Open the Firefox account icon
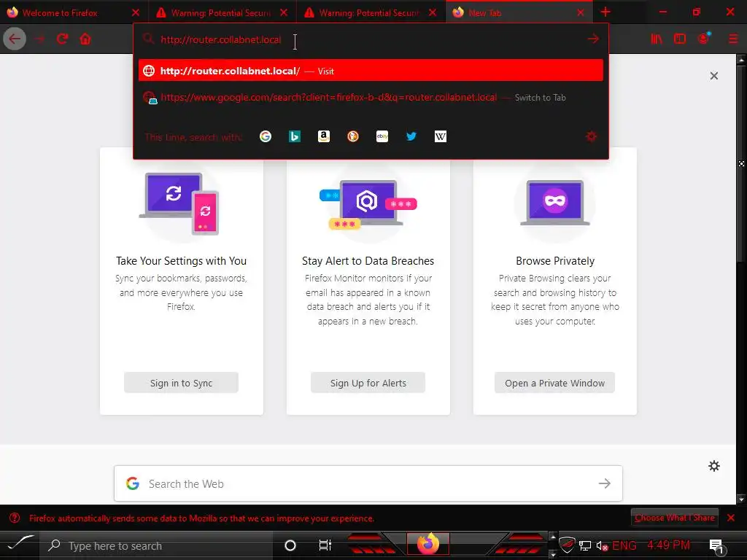This screenshot has width=747, height=560. click(704, 39)
